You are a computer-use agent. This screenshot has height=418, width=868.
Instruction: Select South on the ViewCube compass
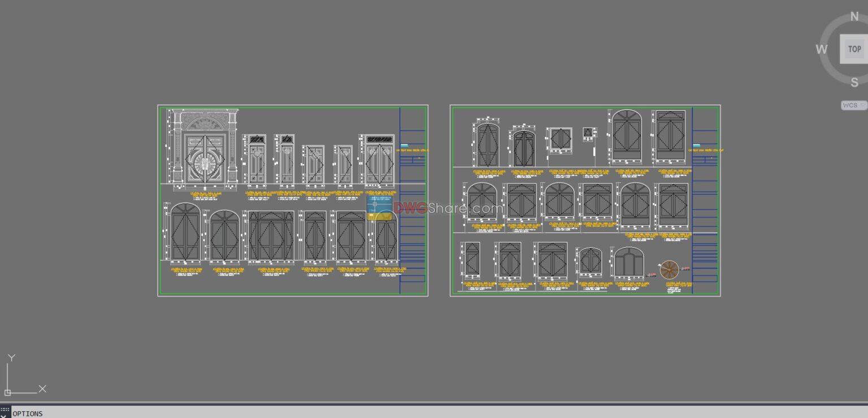point(855,82)
